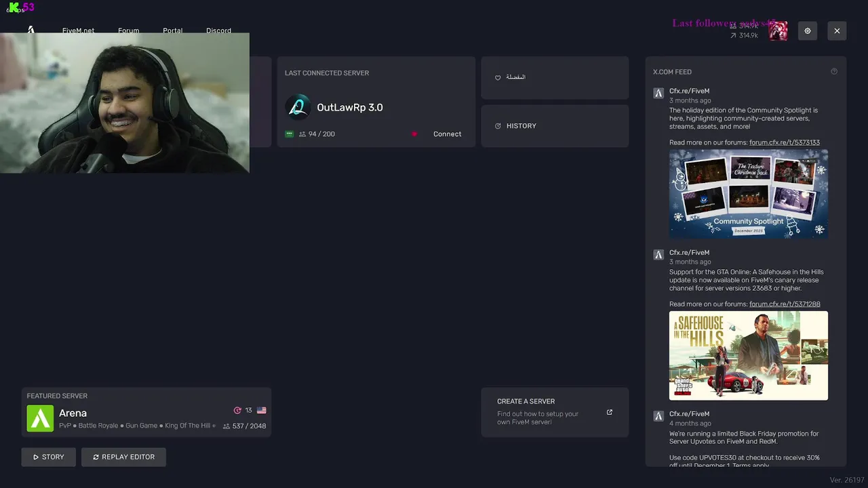The width and height of the screenshot is (868, 488).
Task: Click OutLawRp 3.0 server name
Action: tap(350, 107)
